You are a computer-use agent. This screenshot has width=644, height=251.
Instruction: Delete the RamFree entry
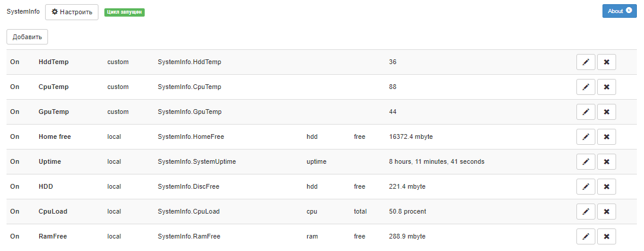(606, 237)
